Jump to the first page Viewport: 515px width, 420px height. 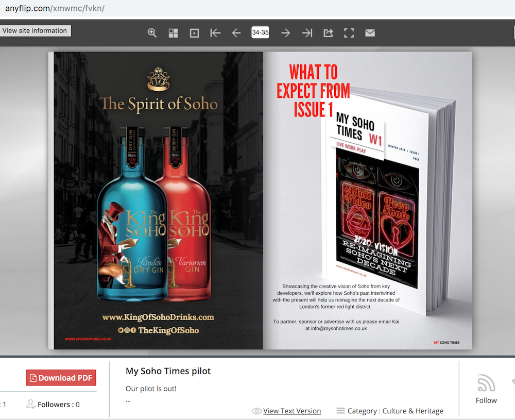point(215,33)
